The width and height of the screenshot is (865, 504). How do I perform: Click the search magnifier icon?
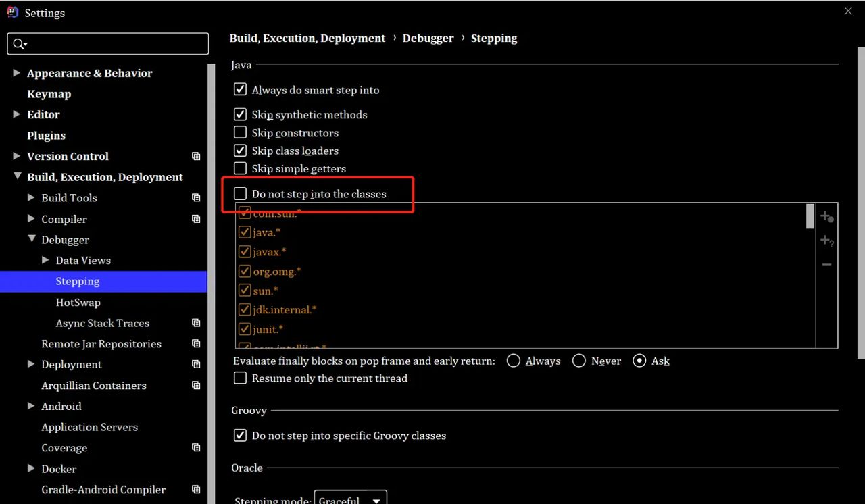coord(18,44)
